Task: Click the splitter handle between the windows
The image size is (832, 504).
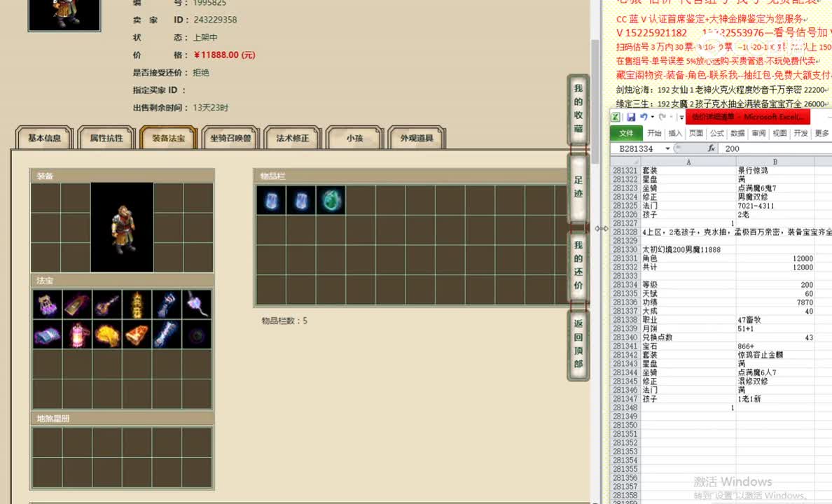Action: pyautogui.click(x=602, y=229)
